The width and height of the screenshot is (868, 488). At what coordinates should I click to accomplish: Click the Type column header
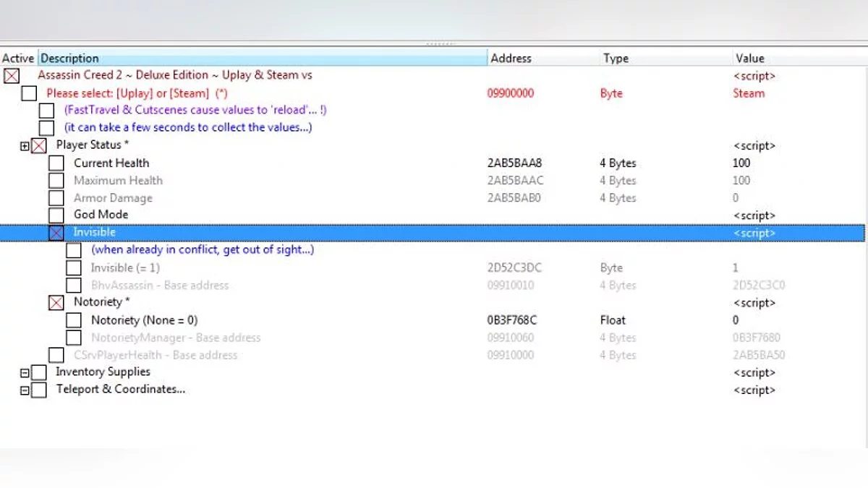[x=616, y=59]
